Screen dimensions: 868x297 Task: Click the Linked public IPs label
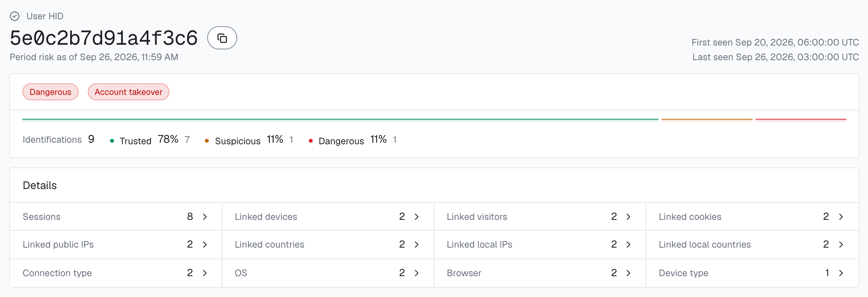58,245
